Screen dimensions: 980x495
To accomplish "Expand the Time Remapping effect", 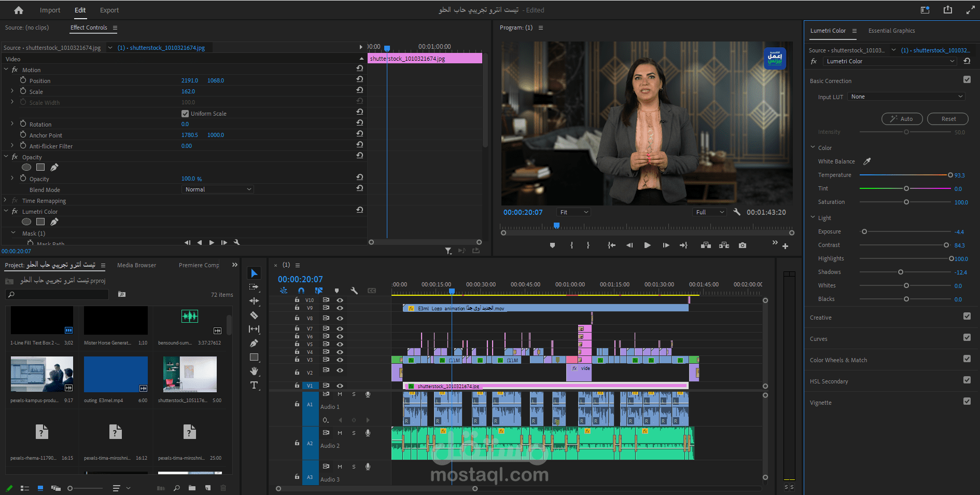I will tap(5, 200).
